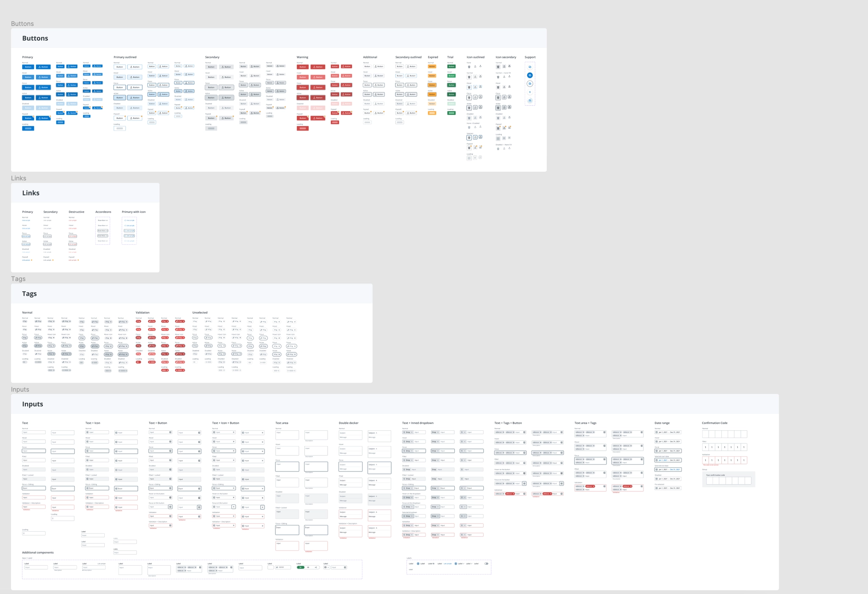Click the Support button with X icon
The height and width of the screenshot is (594, 868).
[x=530, y=92]
